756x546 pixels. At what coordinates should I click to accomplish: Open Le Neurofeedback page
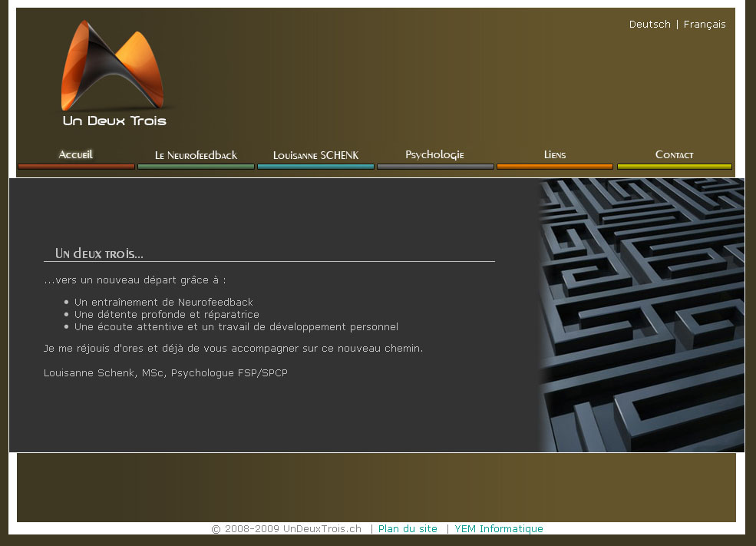click(196, 155)
